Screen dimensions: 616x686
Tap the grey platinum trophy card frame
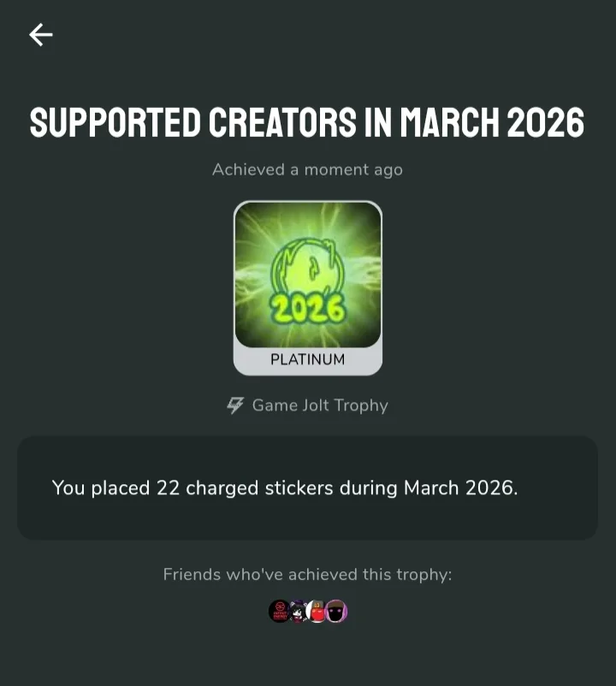pos(308,288)
